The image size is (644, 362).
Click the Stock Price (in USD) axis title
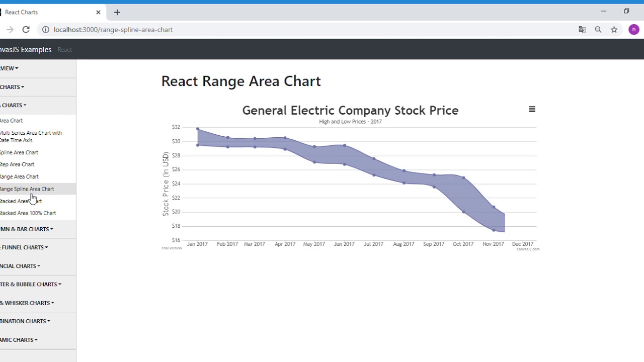click(166, 184)
